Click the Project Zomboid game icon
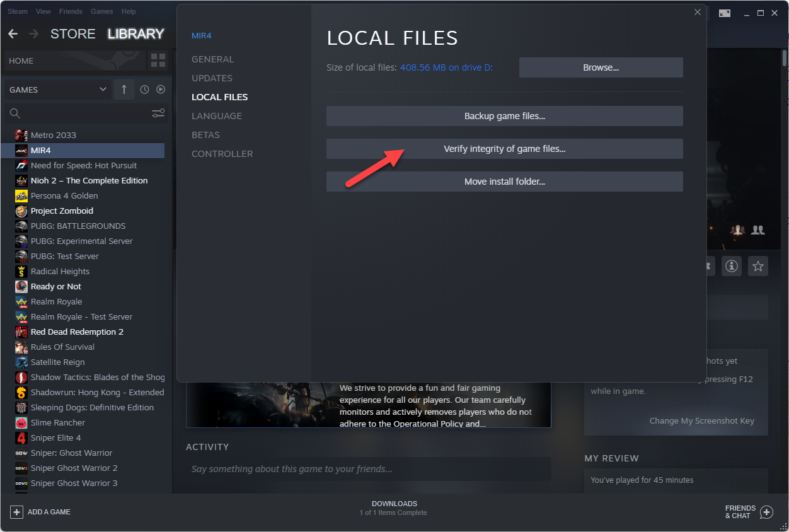 pyautogui.click(x=21, y=211)
